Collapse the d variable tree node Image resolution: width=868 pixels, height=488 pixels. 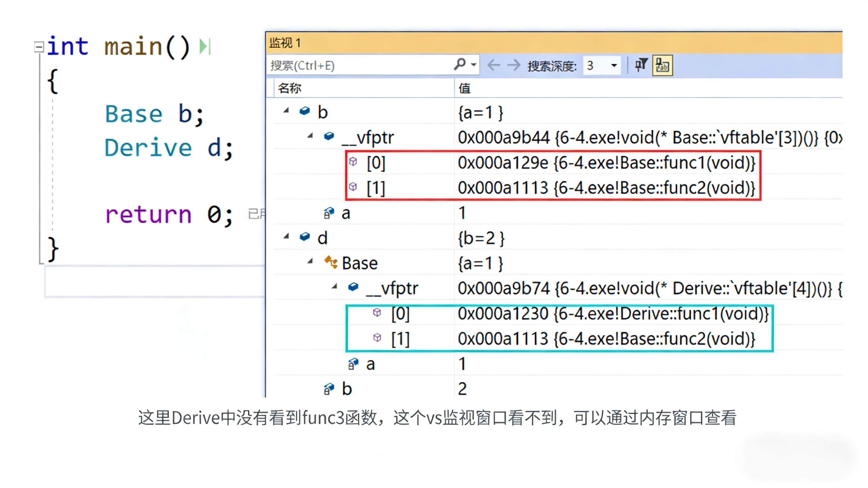pos(286,237)
